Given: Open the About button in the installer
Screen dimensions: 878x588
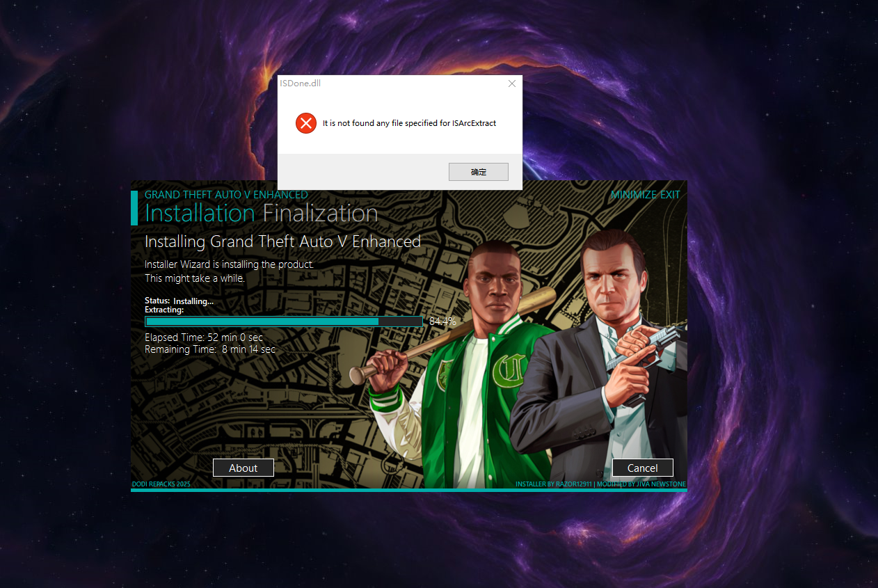Looking at the screenshot, I should point(243,468).
